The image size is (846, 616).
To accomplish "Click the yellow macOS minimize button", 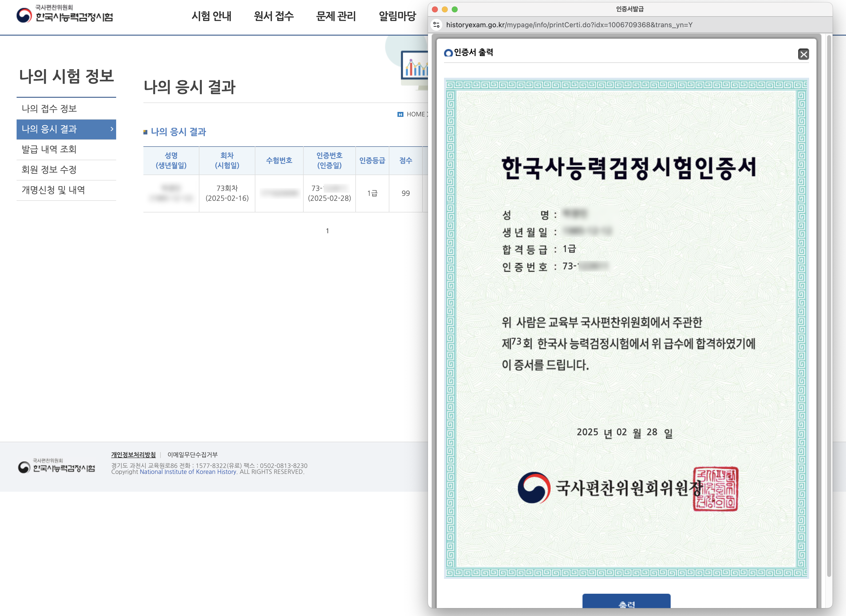I will [445, 9].
